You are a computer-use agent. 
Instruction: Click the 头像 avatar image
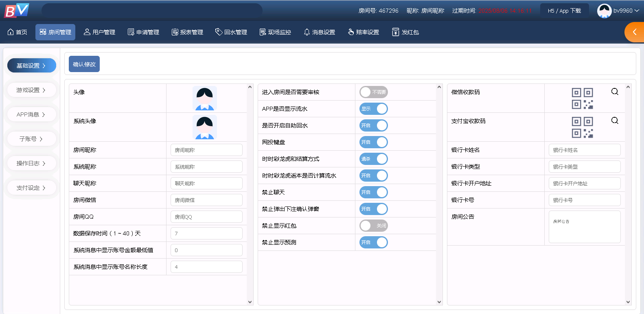tap(204, 99)
